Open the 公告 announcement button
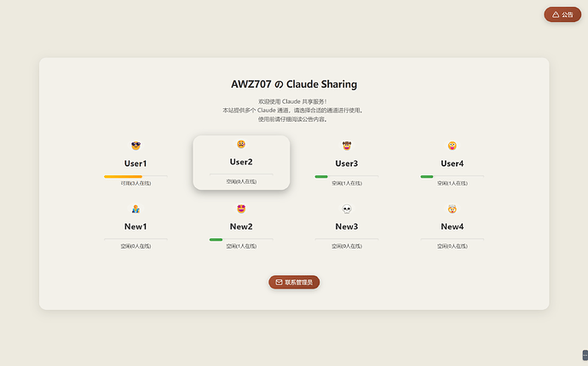 [x=562, y=14]
